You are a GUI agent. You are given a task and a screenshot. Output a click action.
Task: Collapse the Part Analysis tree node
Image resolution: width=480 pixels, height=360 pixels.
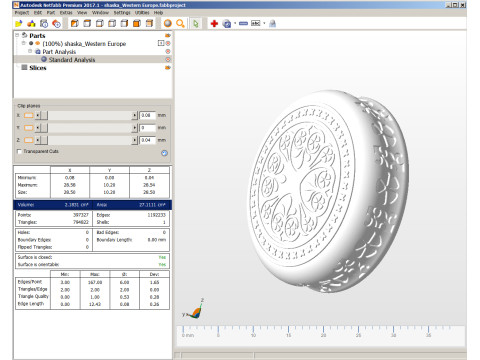pos(30,51)
